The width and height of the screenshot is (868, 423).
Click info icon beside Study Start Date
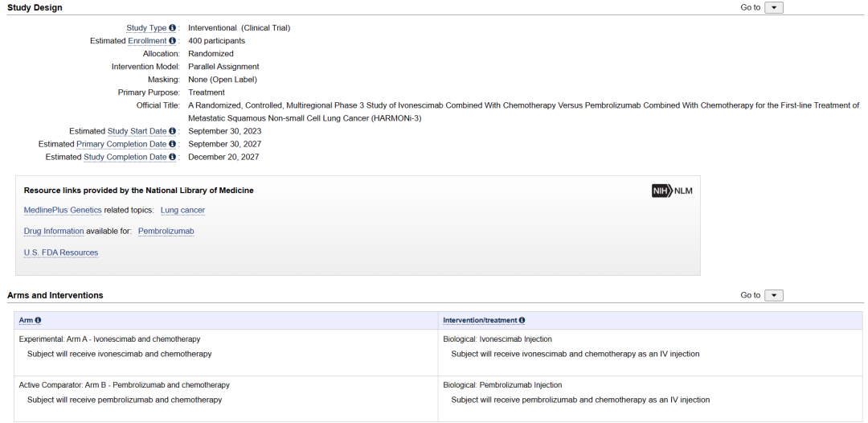coord(172,131)
